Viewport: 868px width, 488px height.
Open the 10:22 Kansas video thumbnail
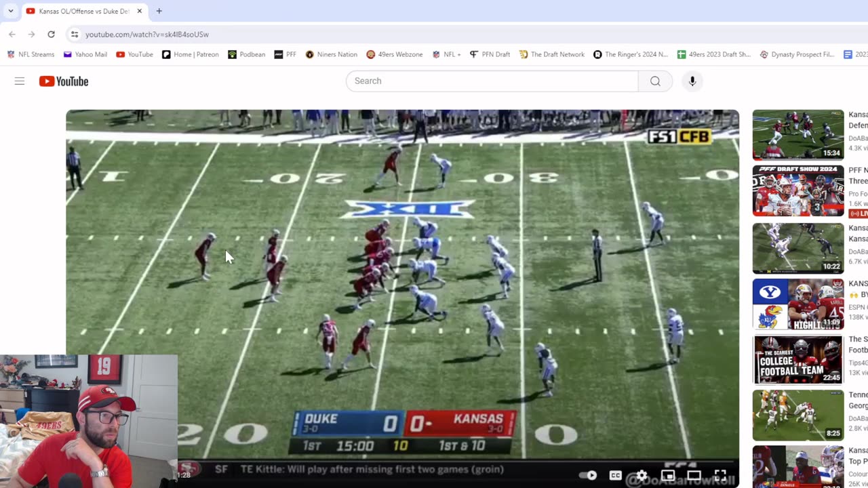tap(798, 248)
